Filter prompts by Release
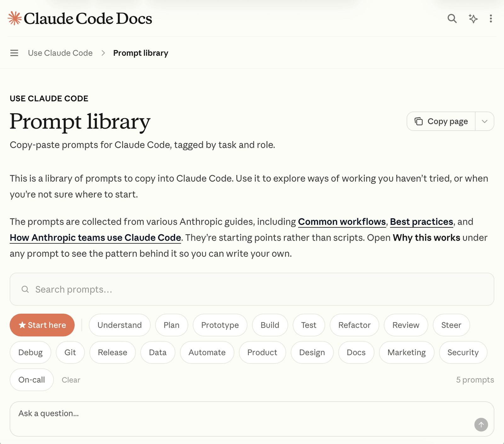 coord(112,352)
